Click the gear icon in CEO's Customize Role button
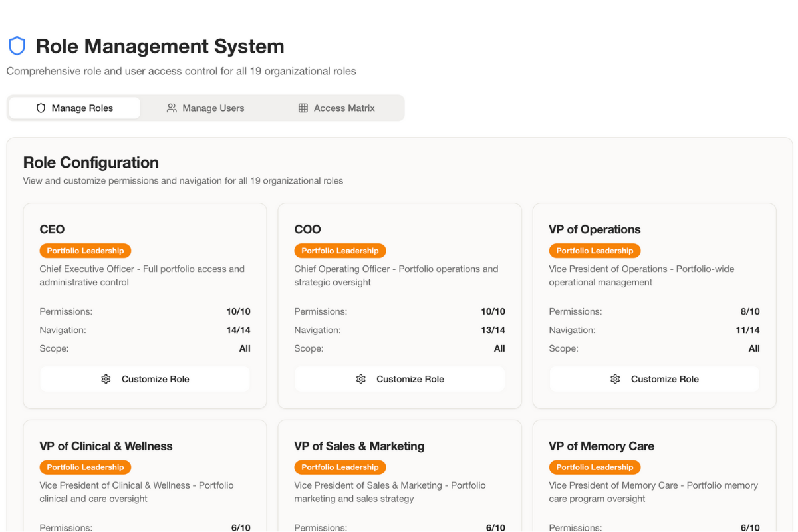The height and width of the screenshot is (532, 798). (x=106, y=378)
